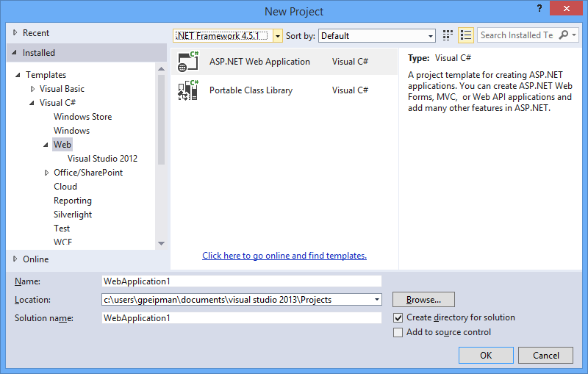This screenshot has width=588, height=374.
Task: Click the Browse... button
Action: pyautogui.click(x=424, y=300)
